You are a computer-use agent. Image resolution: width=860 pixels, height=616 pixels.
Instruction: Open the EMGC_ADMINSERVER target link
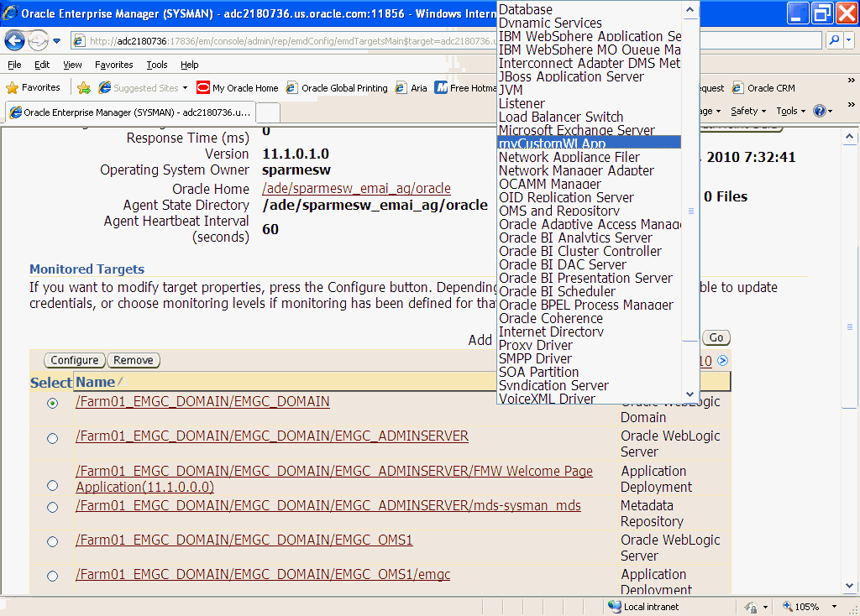click(x=272, y=436)
